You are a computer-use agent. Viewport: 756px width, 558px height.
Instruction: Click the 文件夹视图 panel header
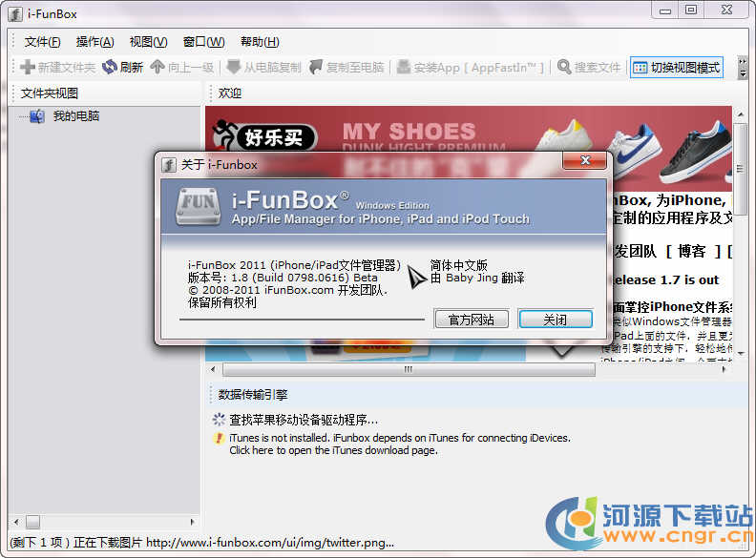point(50,93)
